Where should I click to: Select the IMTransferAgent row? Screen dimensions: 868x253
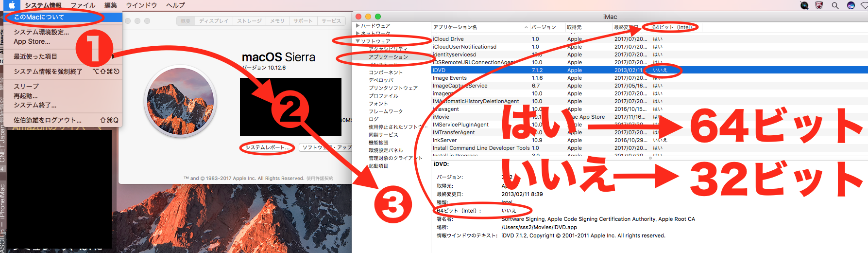coord(649,132)
